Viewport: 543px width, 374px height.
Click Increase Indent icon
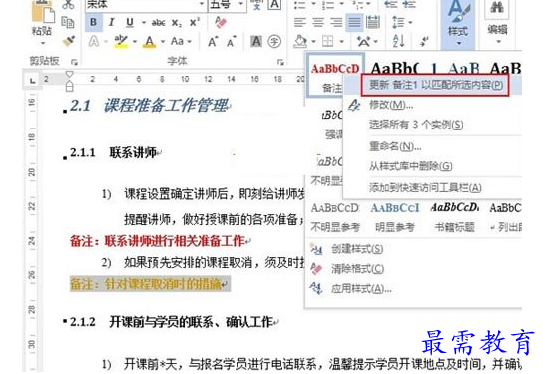409,5
